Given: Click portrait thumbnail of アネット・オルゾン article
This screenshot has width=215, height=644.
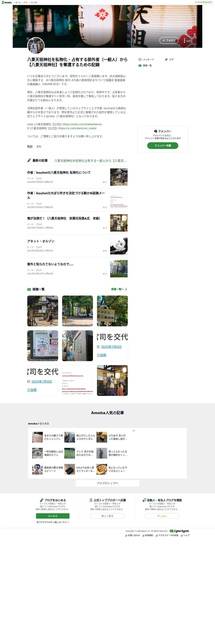Looking at the screenshot, I should coord(119,246).
